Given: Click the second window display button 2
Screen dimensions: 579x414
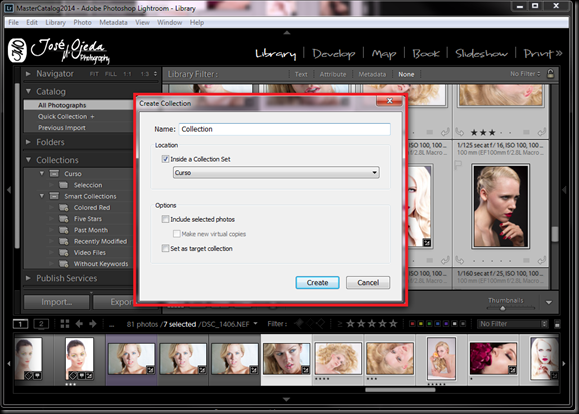Looking at the screenshot, I should pos(41,324).
